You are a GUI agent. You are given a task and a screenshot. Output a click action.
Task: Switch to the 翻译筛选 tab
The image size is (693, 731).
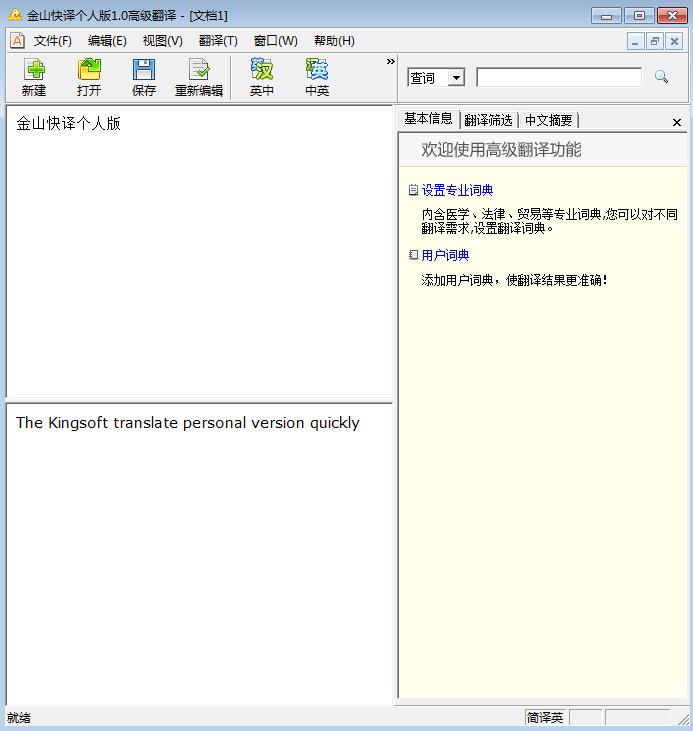(x=488, y=120)
